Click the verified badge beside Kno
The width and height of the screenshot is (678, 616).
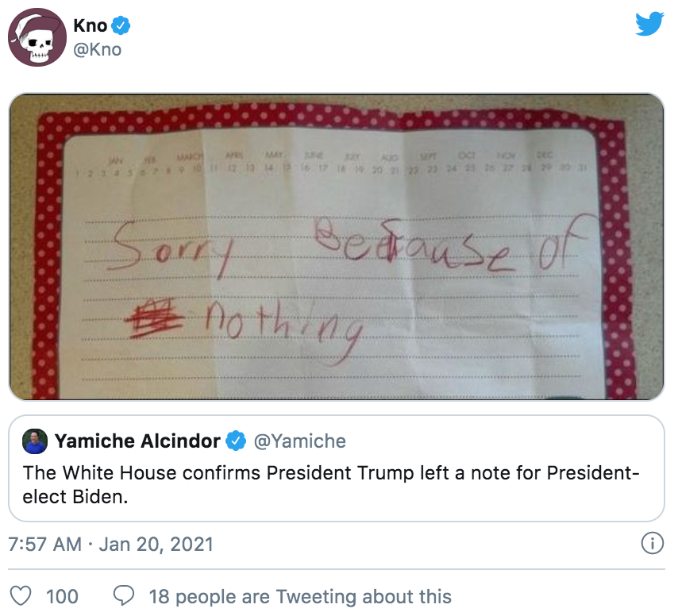coord(121,25)
